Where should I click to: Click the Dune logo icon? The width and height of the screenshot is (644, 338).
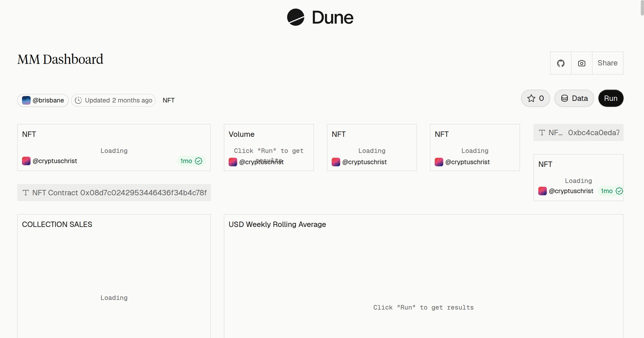[x=295, y=17]
